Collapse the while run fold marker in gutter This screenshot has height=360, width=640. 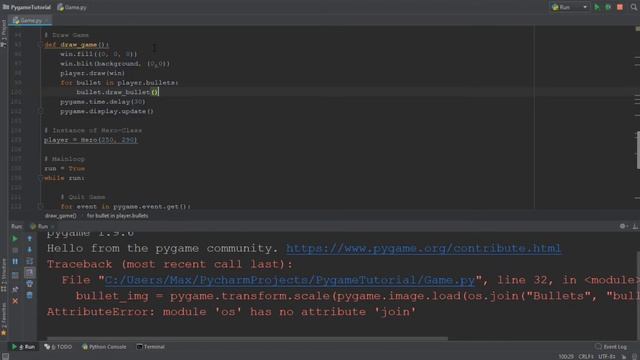coord(40,178)
